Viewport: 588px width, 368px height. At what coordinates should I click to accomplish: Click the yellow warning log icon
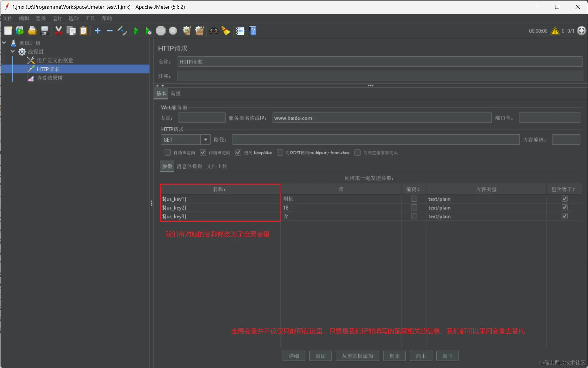coord(555,31)
